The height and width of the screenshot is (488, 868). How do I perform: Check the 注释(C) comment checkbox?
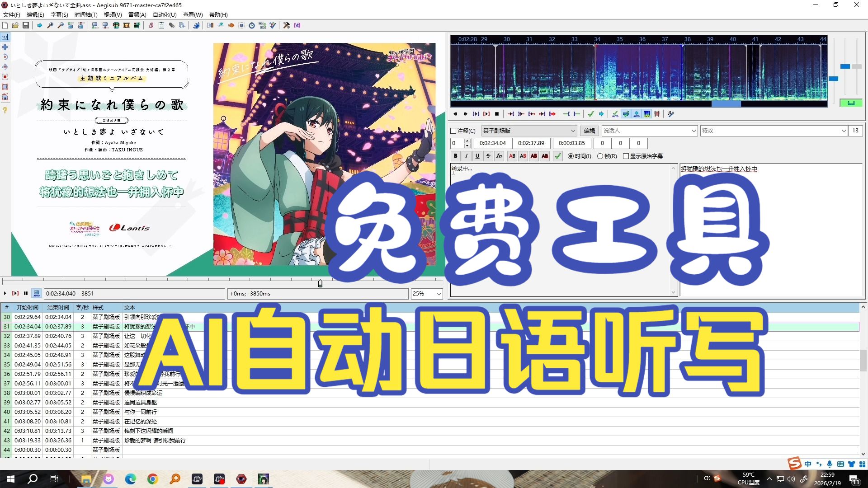point(453,131)
